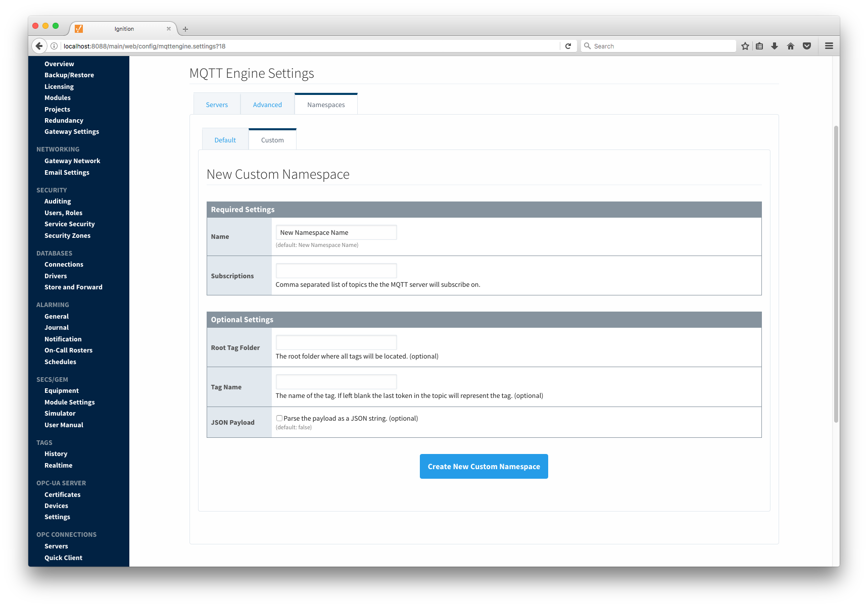
Task: Open Module Settings under SECS/GEM
Action: [x=70, y=402]
